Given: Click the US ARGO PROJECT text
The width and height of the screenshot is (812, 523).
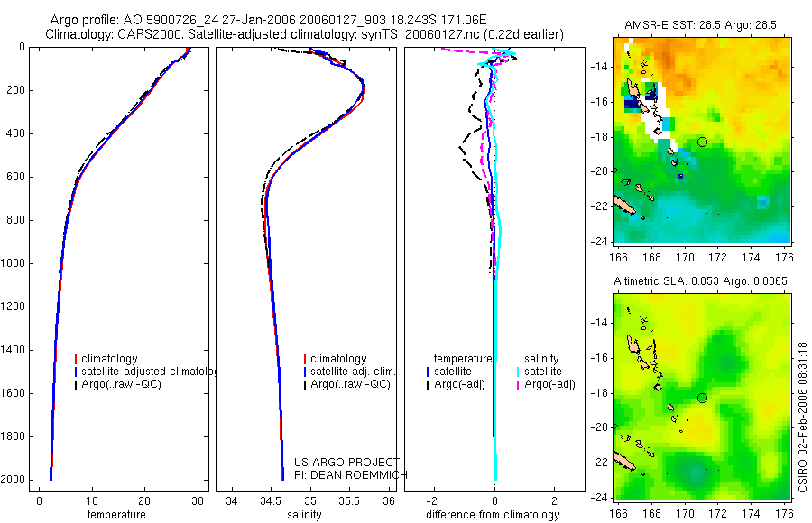Looking at the screenshot, I should [347, 462].
